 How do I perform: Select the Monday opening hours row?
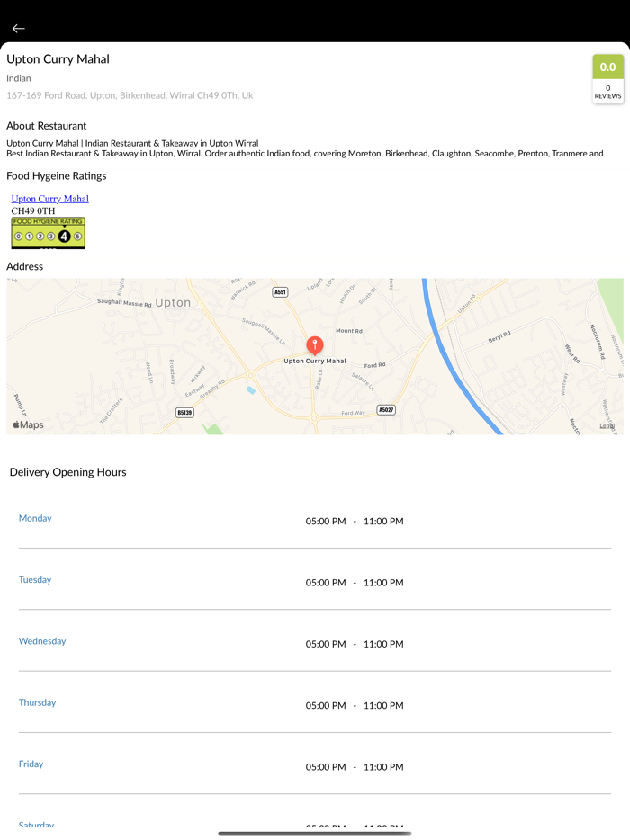coord(315,519)
